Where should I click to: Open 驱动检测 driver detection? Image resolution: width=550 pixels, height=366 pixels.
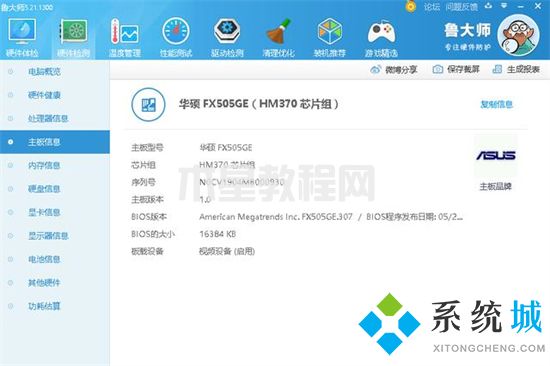(227, 38)
